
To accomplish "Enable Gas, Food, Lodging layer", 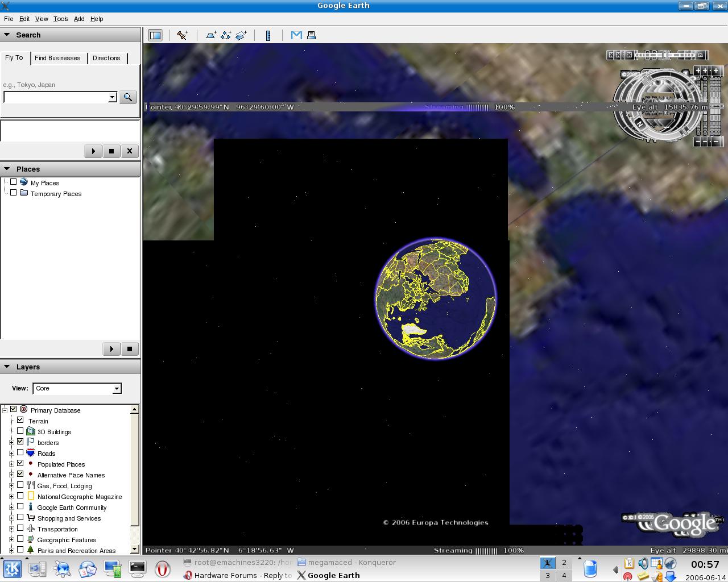I will coord(20,485).
